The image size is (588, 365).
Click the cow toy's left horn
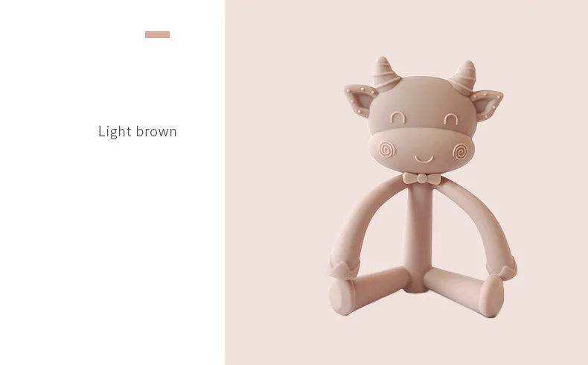coord(385,72)
